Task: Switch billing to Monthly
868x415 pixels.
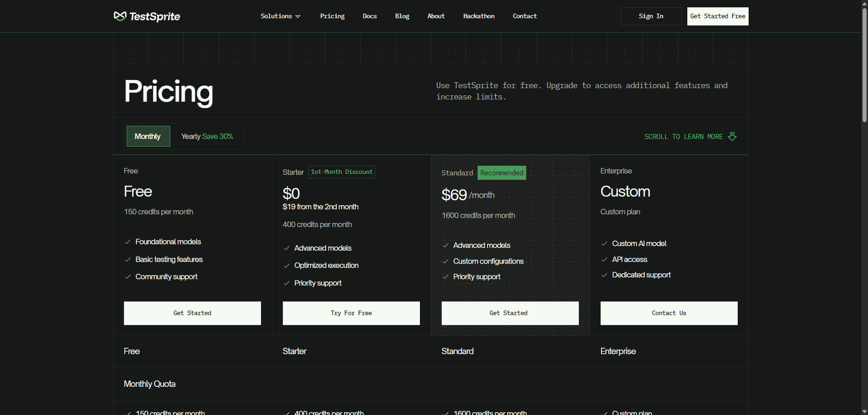Action: pos(148,137)
